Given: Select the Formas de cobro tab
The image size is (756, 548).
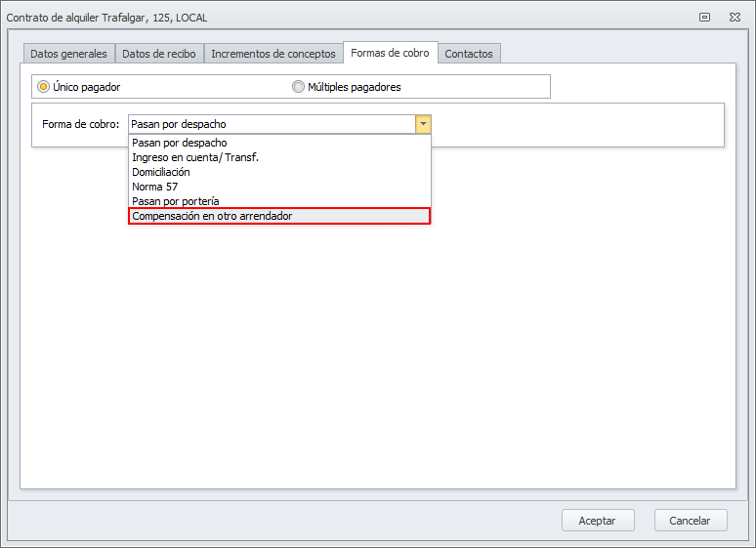Looking at the screenshot, I should tap(391, 53).
